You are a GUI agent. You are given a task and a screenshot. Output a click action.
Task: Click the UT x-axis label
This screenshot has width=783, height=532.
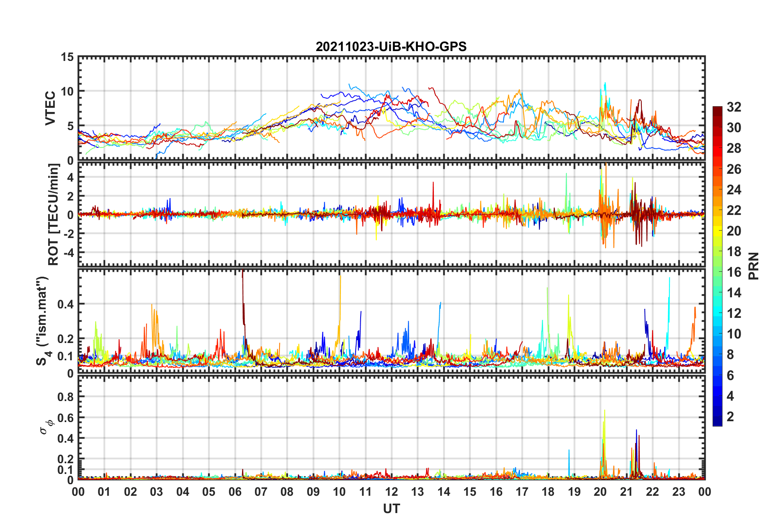point(391,509)
